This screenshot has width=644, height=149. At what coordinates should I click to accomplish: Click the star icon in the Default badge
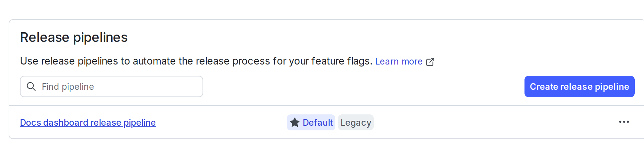click(x=294, y=122)
